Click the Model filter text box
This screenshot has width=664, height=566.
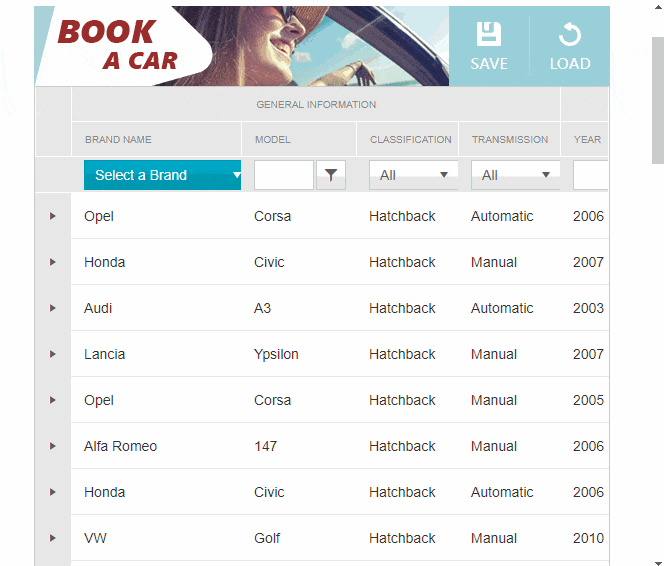click(284, 175)
